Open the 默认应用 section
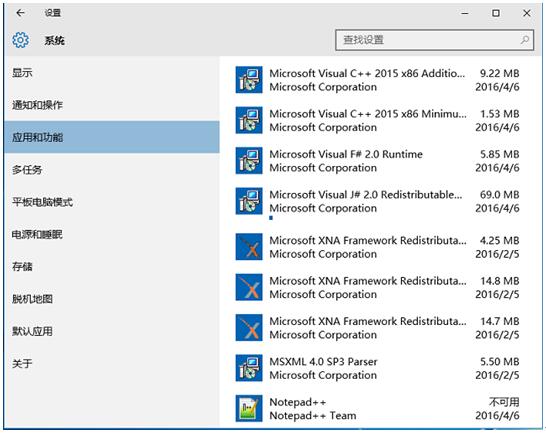Image resolution: width=546 pixels, height=433 pixels. coord(111,331)
